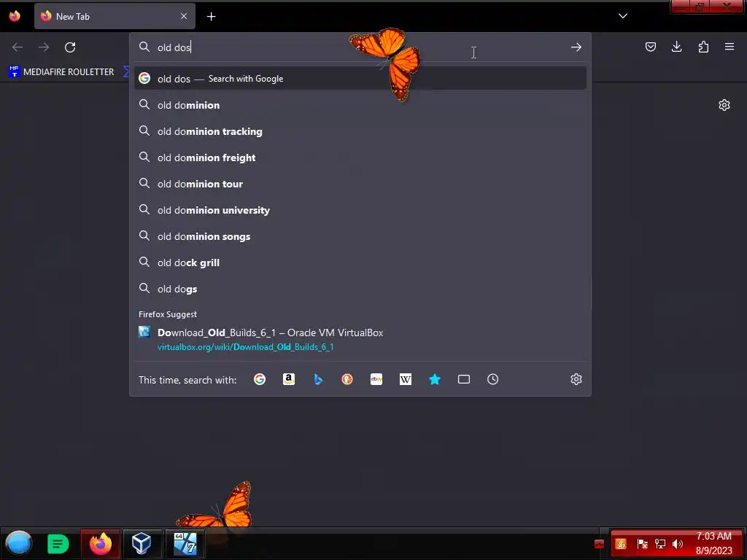The width and height of the screenshot is (747, 560).
Task: Open a new tab with plus button
Action: (x=211, y=17)
